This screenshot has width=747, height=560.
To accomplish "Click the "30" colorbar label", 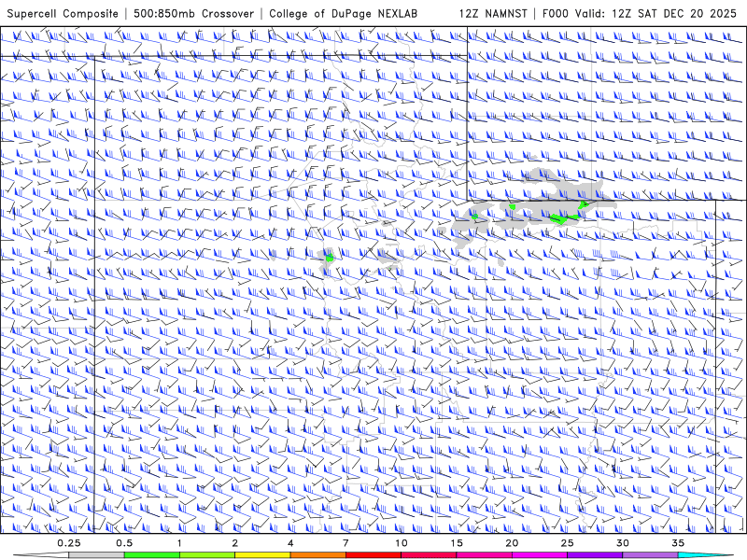I will 623,543.
